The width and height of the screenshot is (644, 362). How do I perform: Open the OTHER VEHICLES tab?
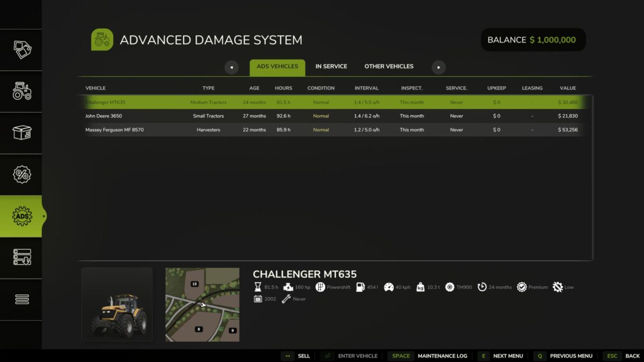pos(389,66)
